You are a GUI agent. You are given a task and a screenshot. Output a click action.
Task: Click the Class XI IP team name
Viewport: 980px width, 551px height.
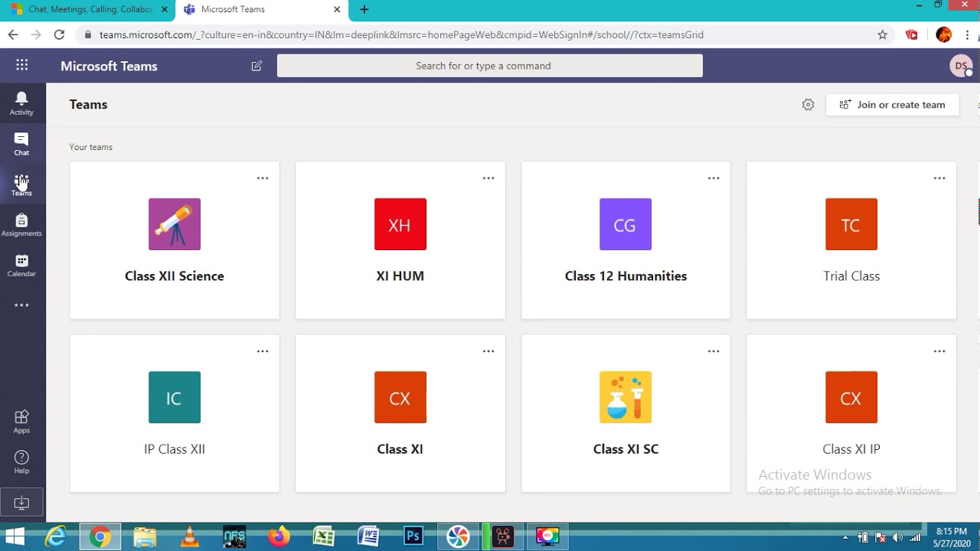(851, 449)
